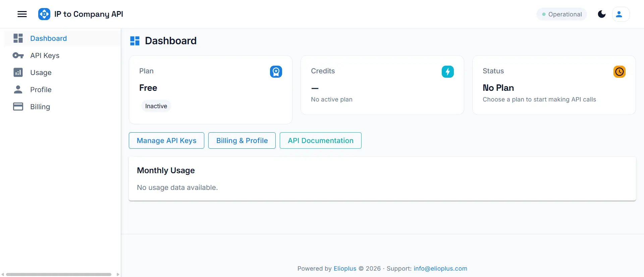Go to Dashboard in the sidebar
The image size is (644, 277).
62,38
